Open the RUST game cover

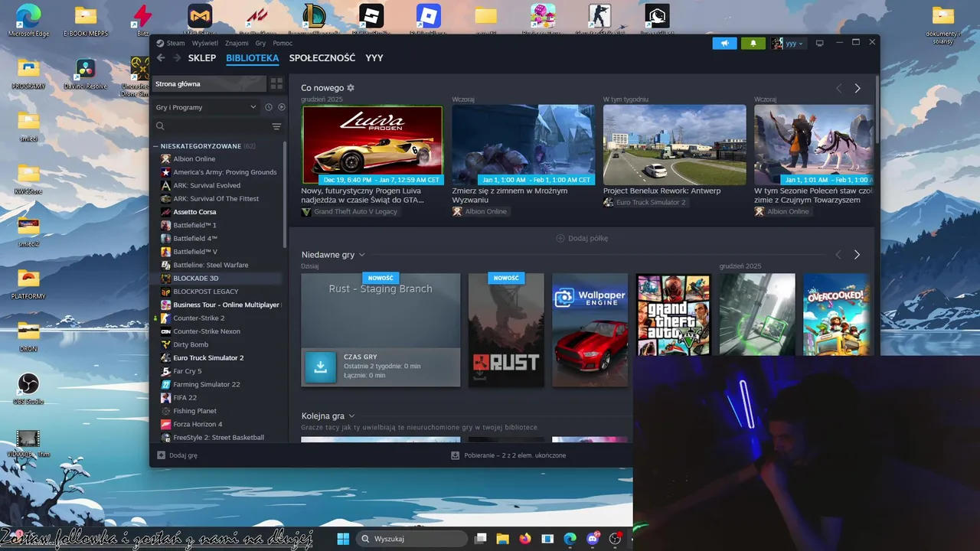pos(506,330)
